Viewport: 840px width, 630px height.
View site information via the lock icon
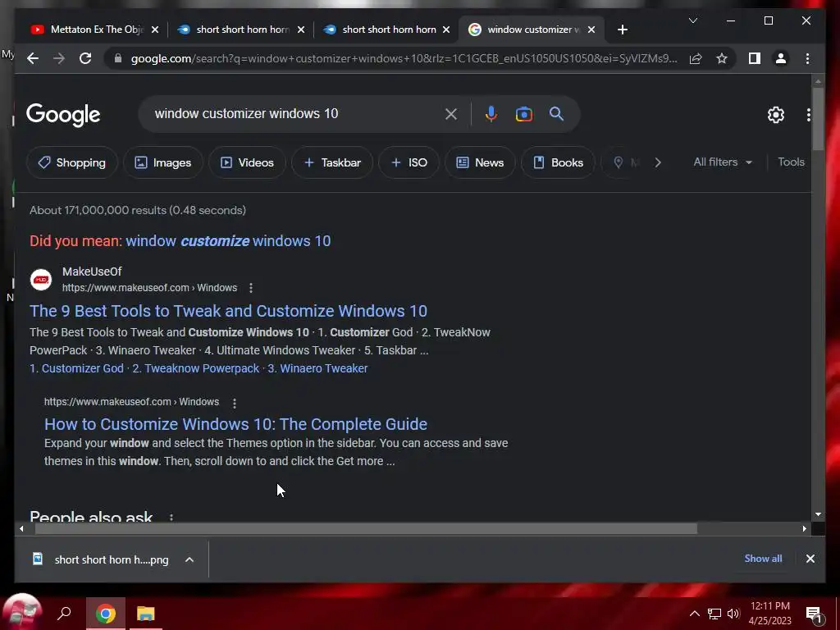[118, 58]
